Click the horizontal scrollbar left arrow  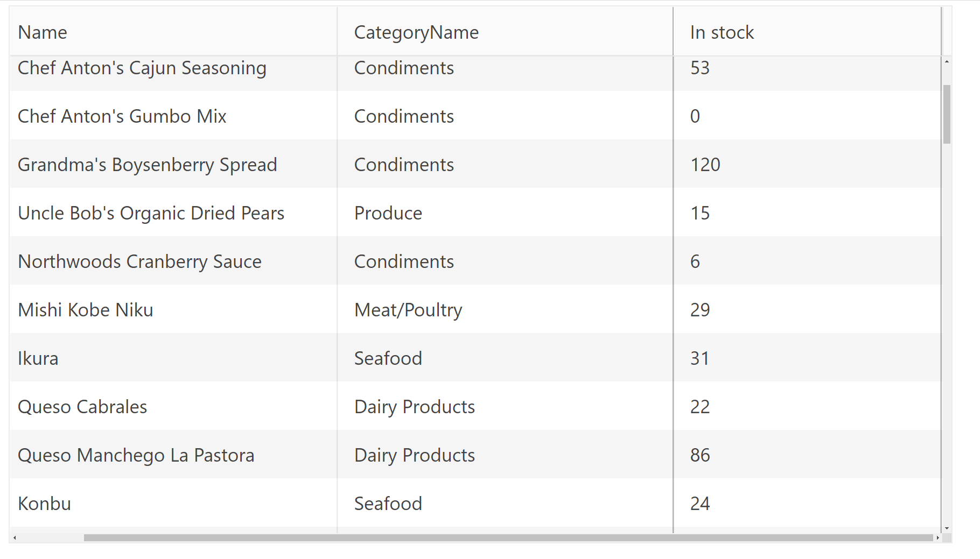[15, 537]
